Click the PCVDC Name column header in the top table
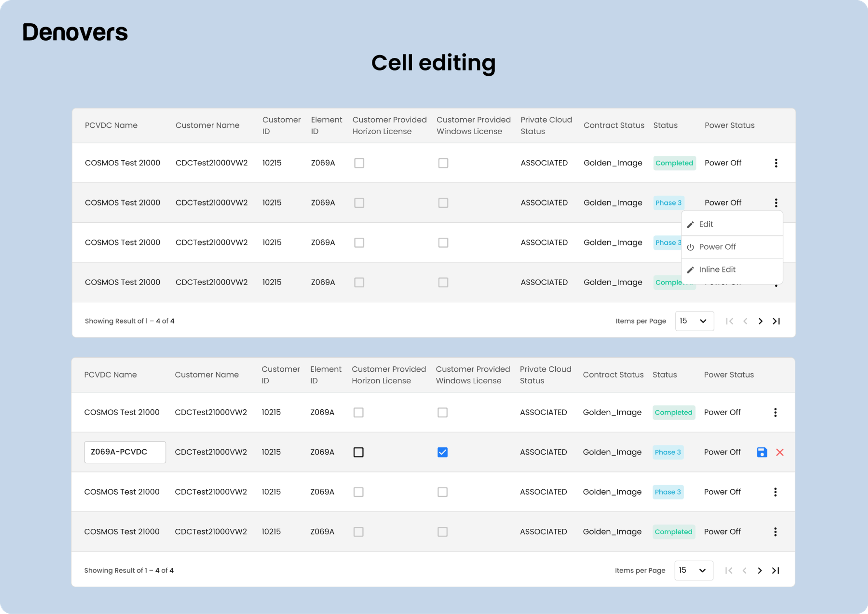This screenshot has height=614, width=868. 111,126
